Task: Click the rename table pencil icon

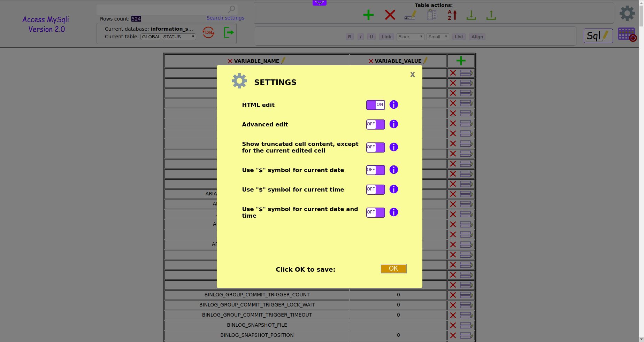Action: [410, 15]
